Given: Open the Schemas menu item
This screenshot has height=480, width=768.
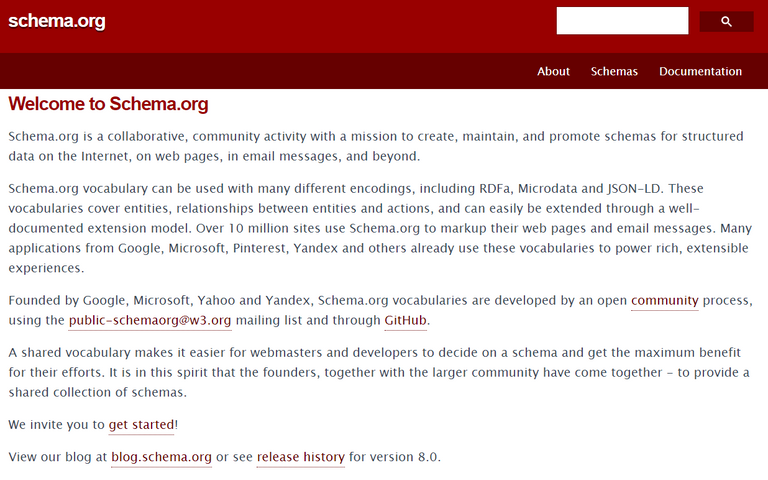Looking at the screenshot, I should (614, 72).
